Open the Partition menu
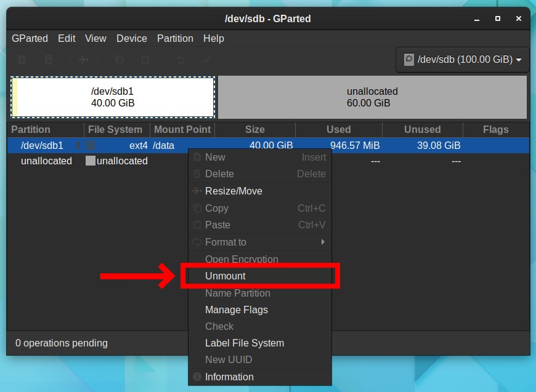This screenshot has height=392, width=536. coord(175,38)
